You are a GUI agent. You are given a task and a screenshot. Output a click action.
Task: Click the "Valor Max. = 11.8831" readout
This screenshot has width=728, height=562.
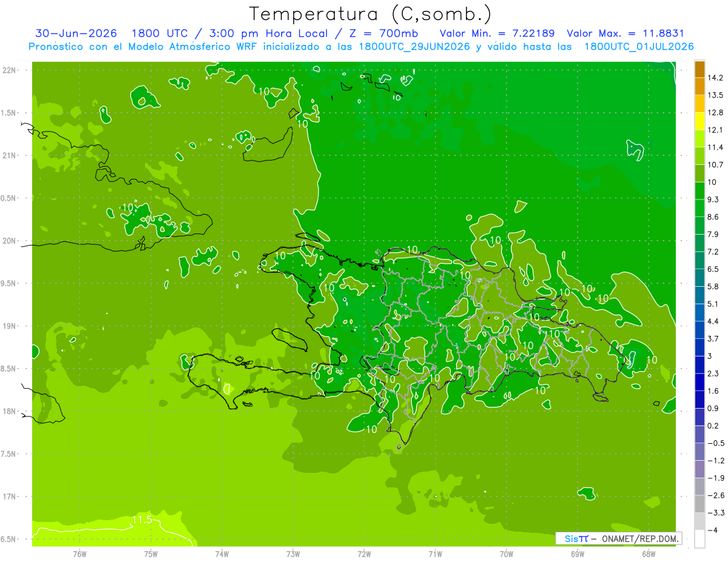(x=625, y=34)
